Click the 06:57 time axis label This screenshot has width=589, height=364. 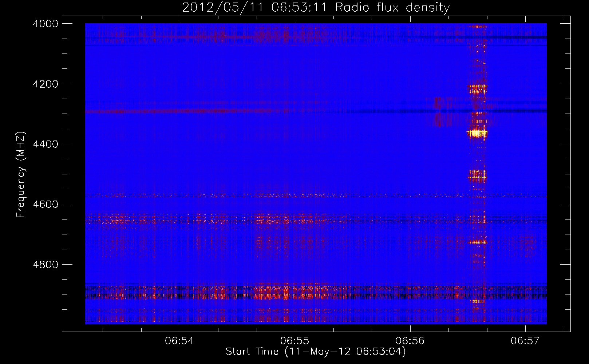pos(525,341)
